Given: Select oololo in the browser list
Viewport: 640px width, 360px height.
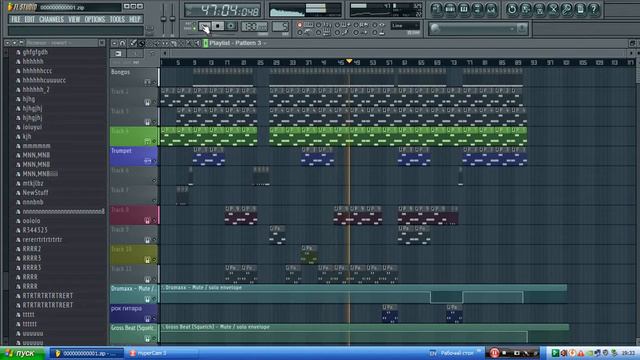Looking at the screenshot, I should pyautogui.click(x=31, y=221).
